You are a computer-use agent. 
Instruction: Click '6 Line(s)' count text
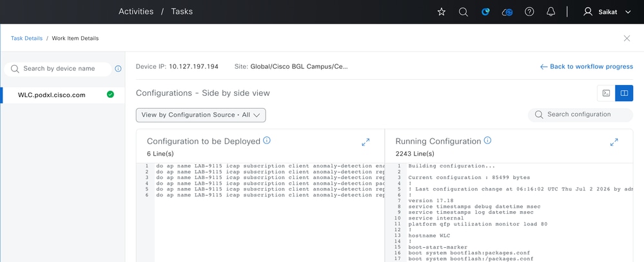tap(160, 154)
